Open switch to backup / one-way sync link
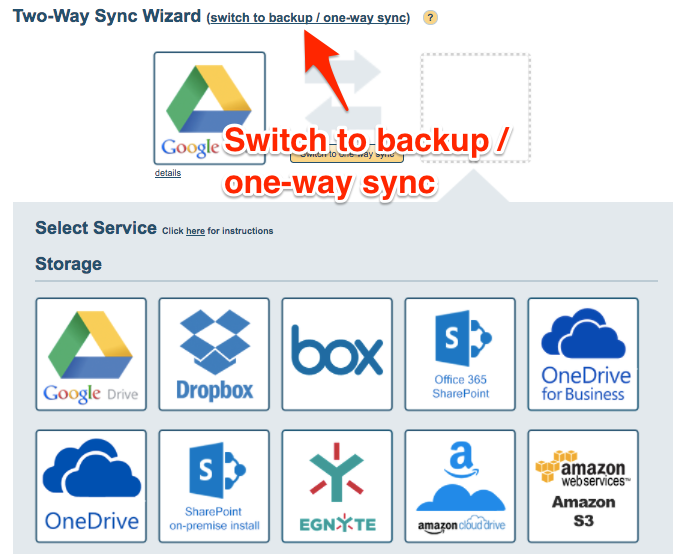The image size is (686, 554). click(308, 18)
